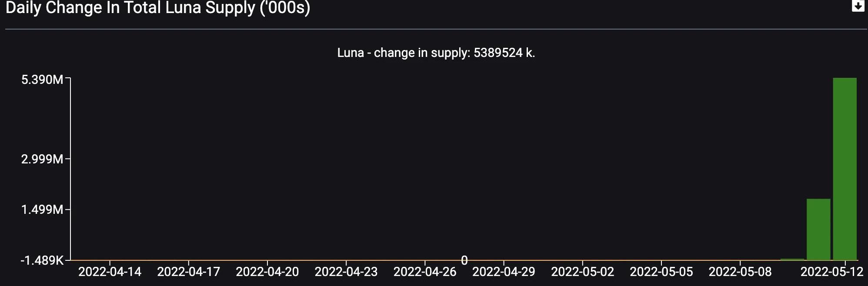The width and height of the screenshot is (868, 286).
Task: Click the chart title 'Daily Change In Total Luna Supply'
Action: (x=157, y=8)
